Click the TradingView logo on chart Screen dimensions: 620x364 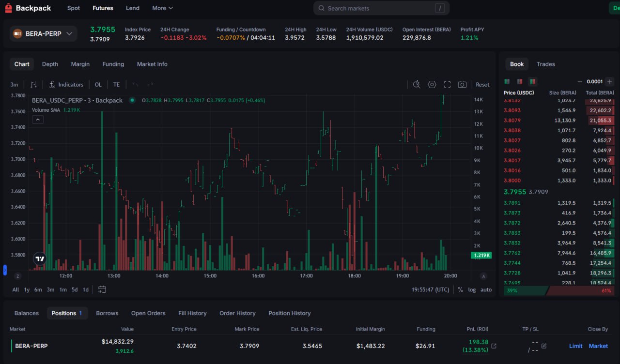click(40, 259)
